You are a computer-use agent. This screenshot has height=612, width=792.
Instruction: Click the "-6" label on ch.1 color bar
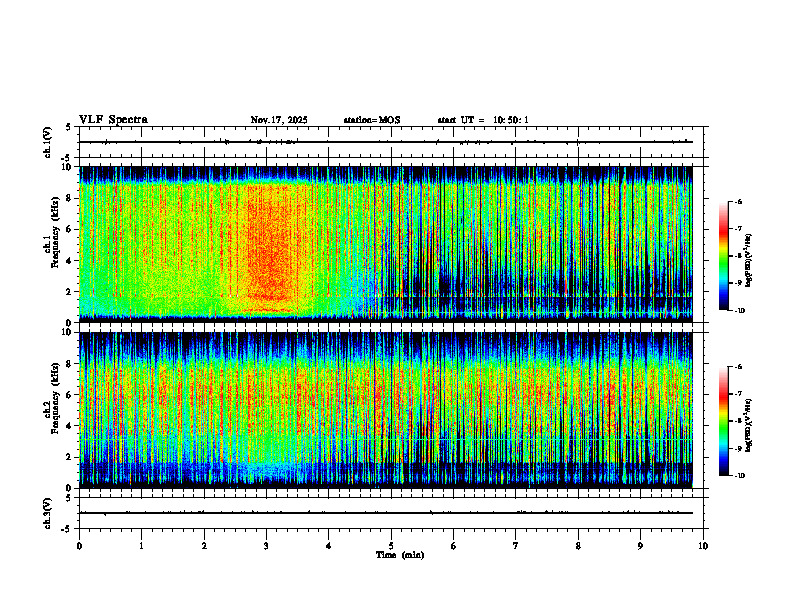coord(739,201)
